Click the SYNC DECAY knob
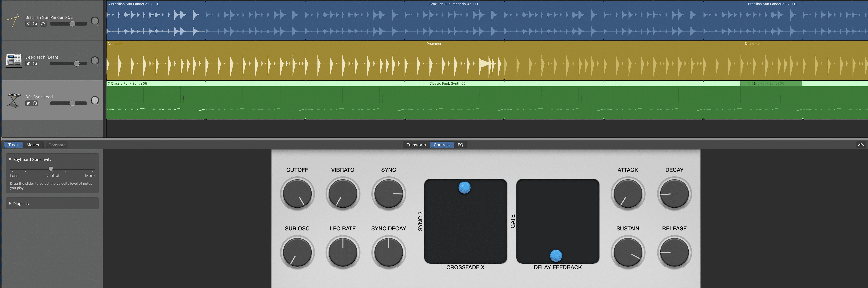Screen dimensions: 868x288 389,252
